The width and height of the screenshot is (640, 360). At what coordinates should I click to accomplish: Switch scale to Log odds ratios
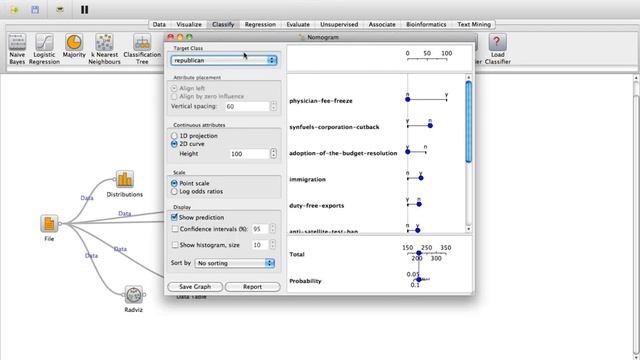click(174, 191)
